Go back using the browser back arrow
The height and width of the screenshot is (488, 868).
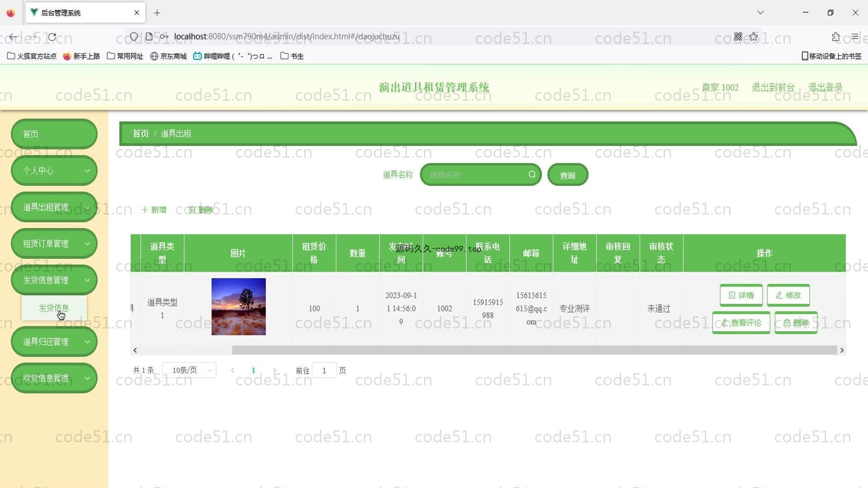tap(13, 37)
